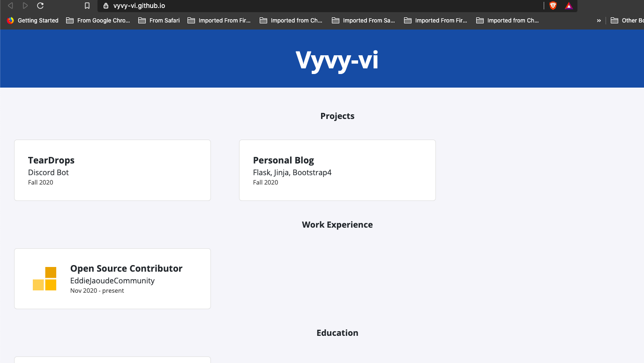644x363 pixels.
Task: Click the Firefox icon of Getting Started
Action: (x=11, y=20)
